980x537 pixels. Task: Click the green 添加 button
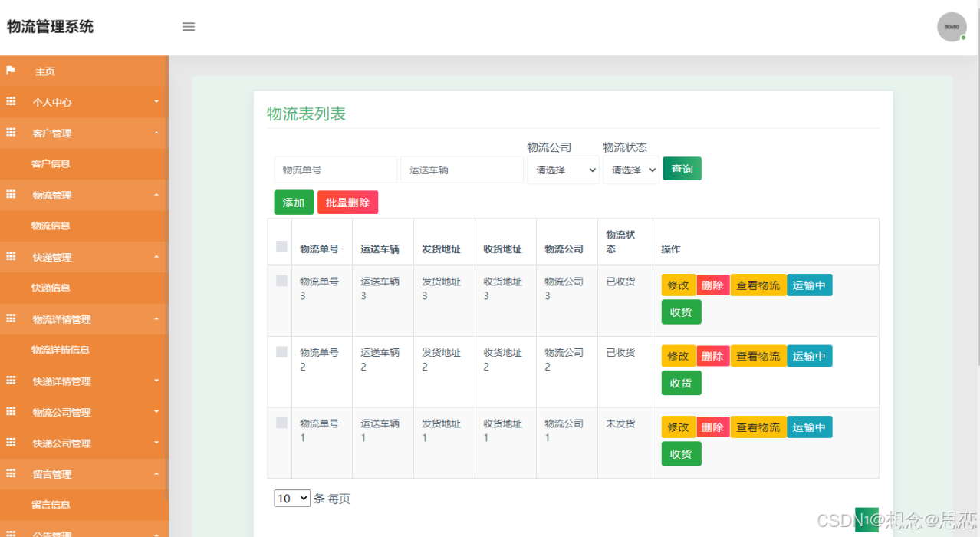click(294, 203)
